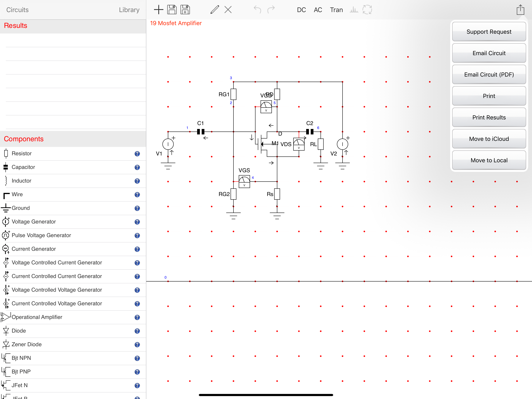Screen dimensions: 532x399
Task: Open help for JFet N
Action: point(137,386)
